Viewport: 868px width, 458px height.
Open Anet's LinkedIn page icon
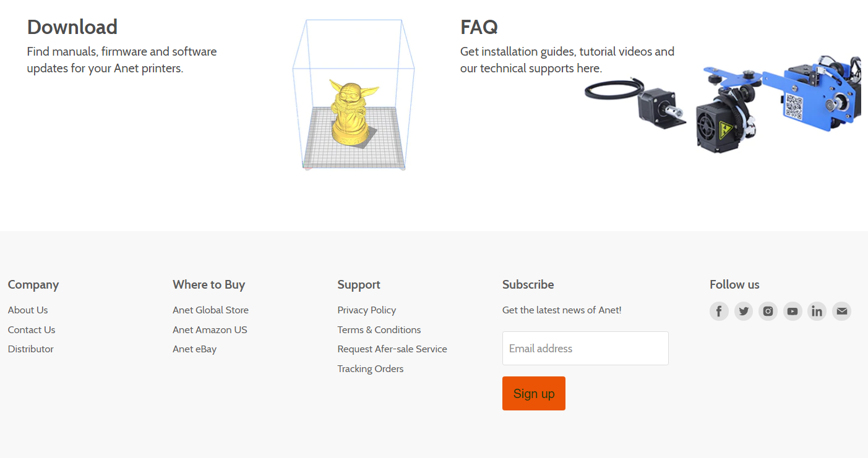[817, 311]
